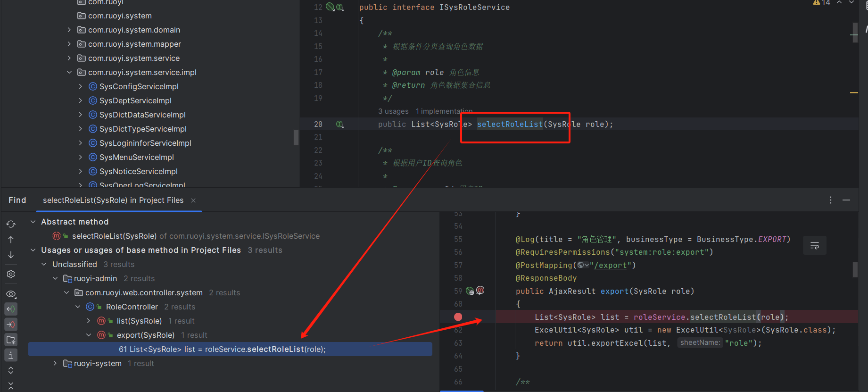
Task: Click the top editor vertical scrollbar thumb
Action: point(855,33)
